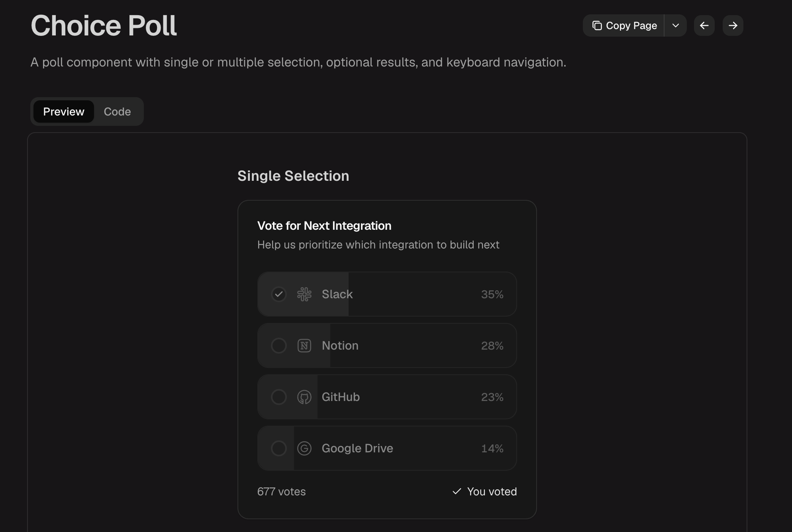Screen dimensions: 792x532
Task: Expand the Copy Page dropdown chevron
Action: pos(676,25)
